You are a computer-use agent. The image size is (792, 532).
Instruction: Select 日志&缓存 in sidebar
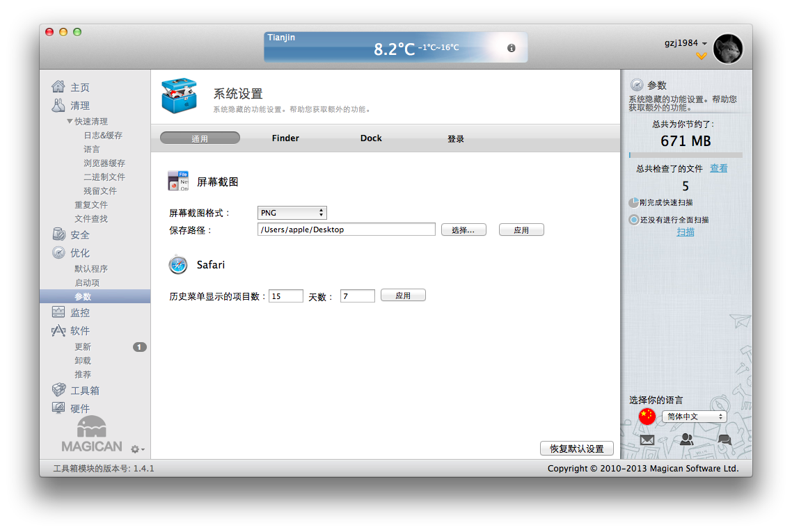pos(103,136)
